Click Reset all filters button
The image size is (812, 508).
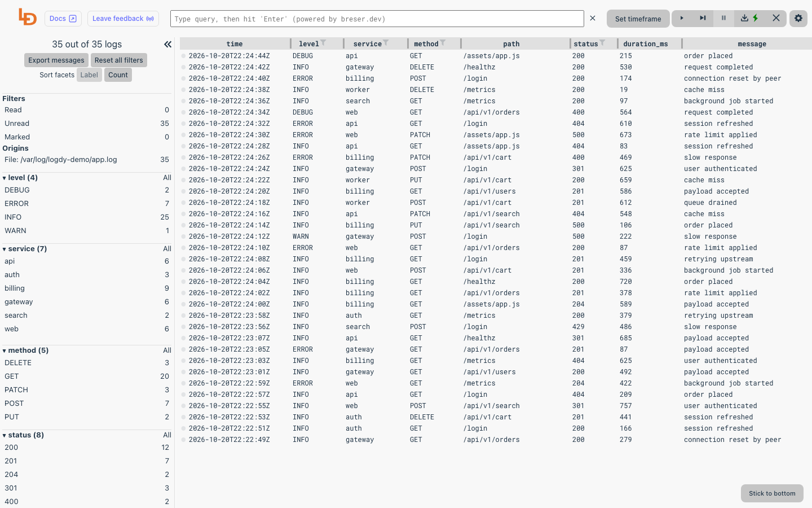pos(118,60)
